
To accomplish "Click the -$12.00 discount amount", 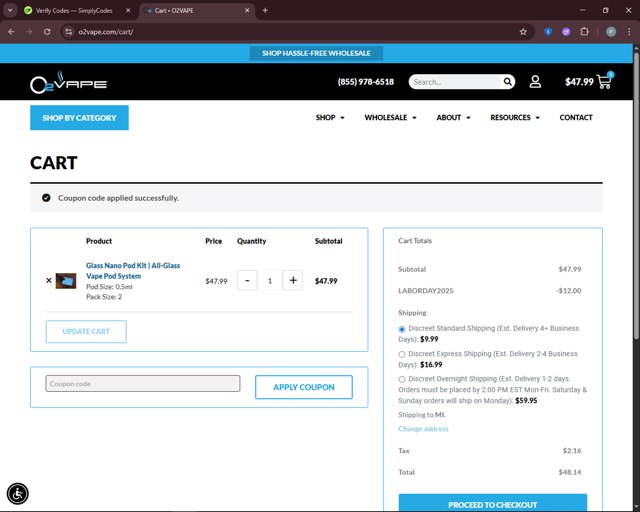I will point(569,291).
